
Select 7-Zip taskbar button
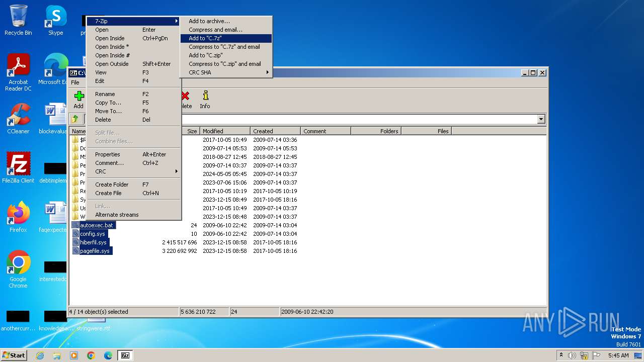coord(125,355)
